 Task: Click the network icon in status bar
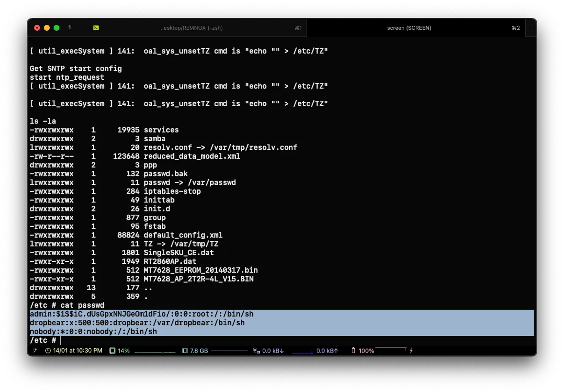click(x=256, y=351)
